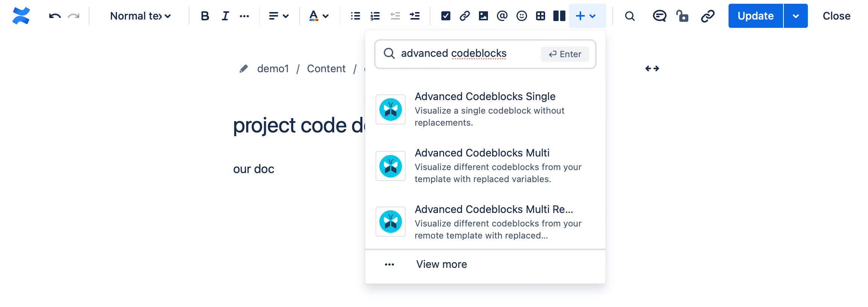Open page restrictions lock icon
The height and width of the screenshot is (307, 868).
(x=682, y=16)
